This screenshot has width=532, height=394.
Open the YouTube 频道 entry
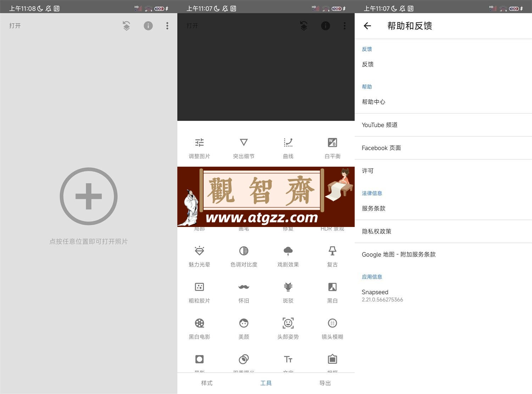point(443,125)
